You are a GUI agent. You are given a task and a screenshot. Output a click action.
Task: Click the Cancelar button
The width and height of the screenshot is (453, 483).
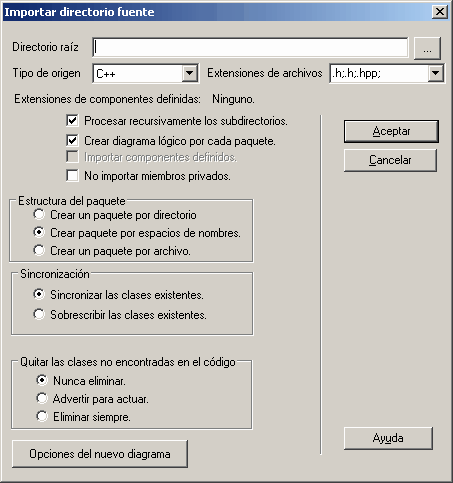(x=390, y=160)
